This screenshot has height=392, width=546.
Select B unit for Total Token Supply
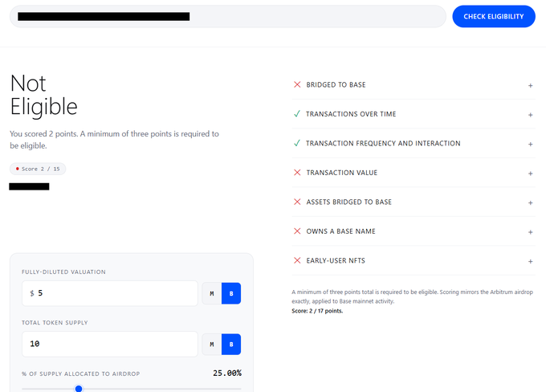(x=231, y=345)
